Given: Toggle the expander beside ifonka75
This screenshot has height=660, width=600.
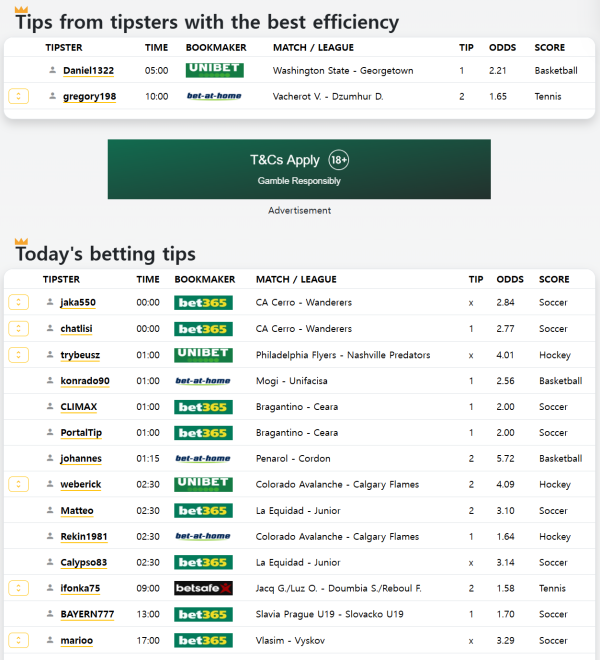Looking at the screenshot, I should click(18, 588).
